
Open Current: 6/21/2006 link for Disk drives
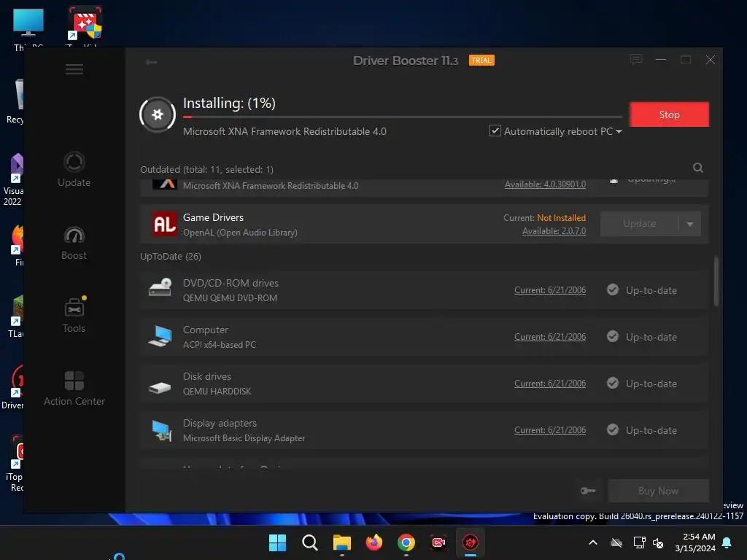pyautogui.click(x=550, y=384)
